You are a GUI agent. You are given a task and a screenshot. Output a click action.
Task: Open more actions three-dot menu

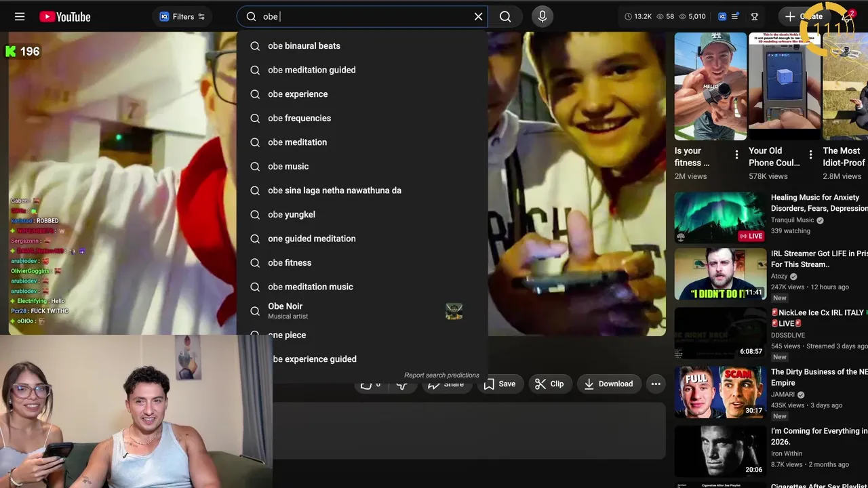coord(656,384)
